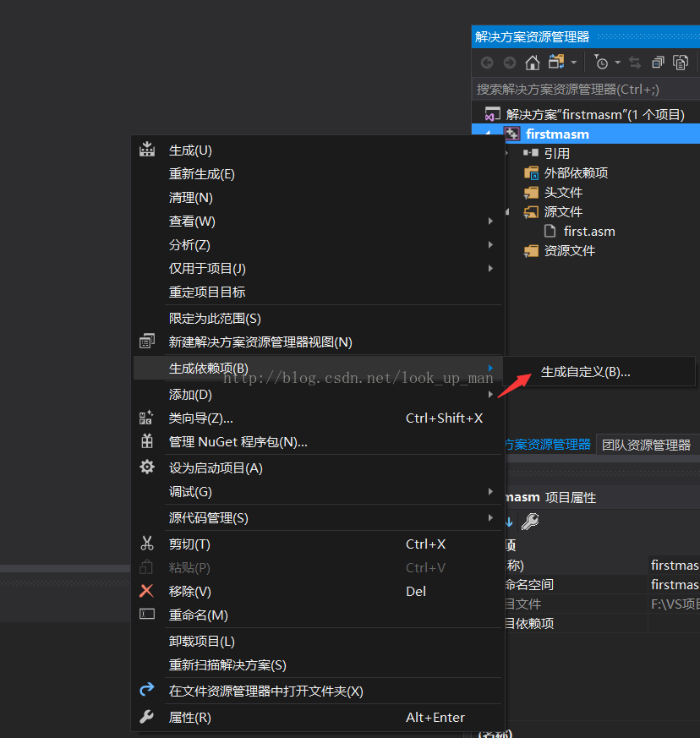Click the Collapse All icon in the toolbar
The image size is (700, 738).
point(658,62)
